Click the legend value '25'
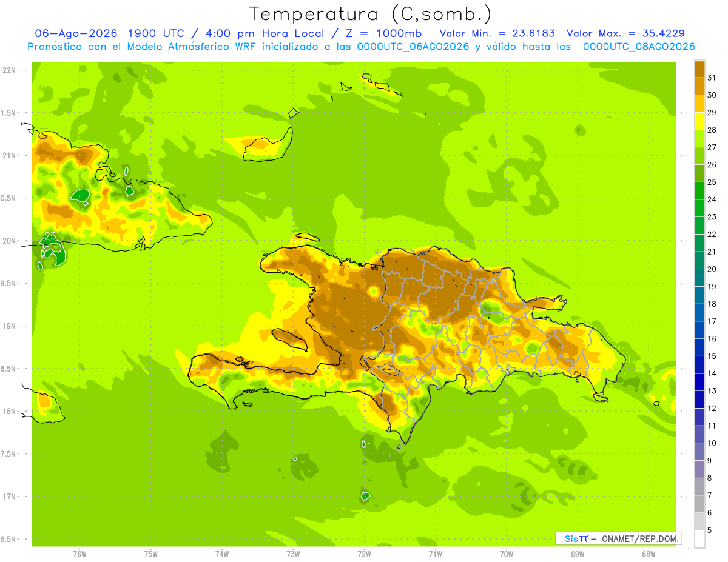Viewport: 728px width, 562px height. [712, 182]
